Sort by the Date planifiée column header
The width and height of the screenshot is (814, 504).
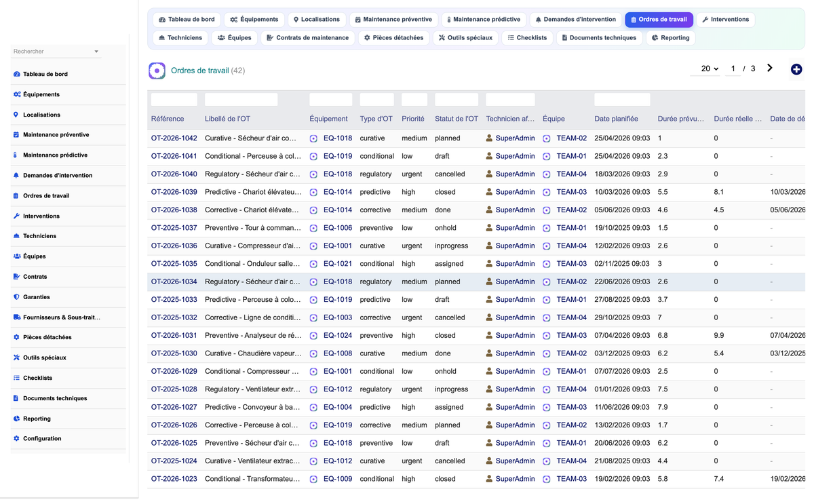coord(616,119)
